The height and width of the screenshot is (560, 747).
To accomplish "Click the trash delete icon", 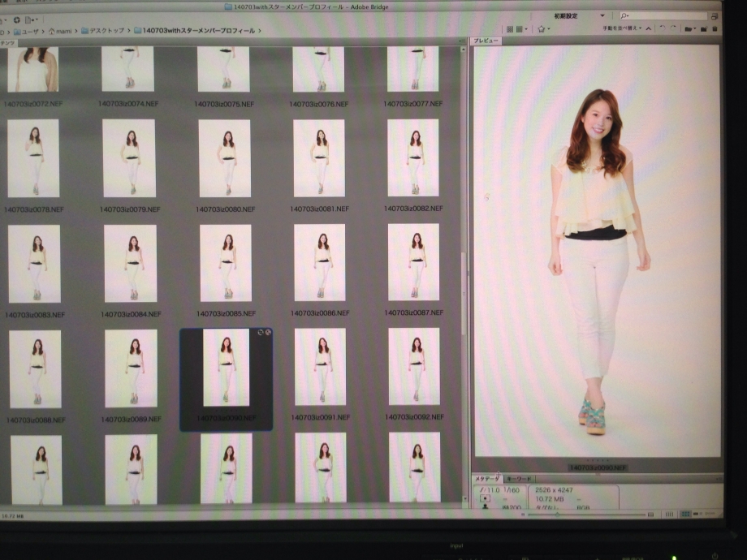I will click(x=715, y=29).
